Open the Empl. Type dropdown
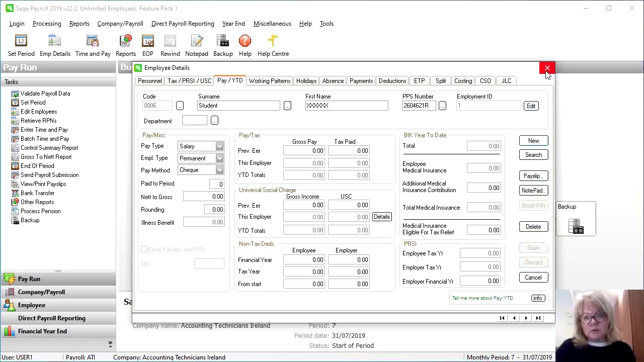This screenshot has width=644, height=362. (x=219, y=158)
